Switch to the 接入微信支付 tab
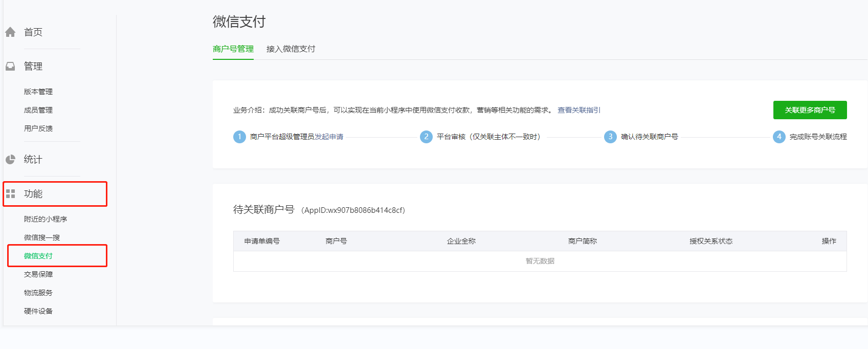 (291, 49)
